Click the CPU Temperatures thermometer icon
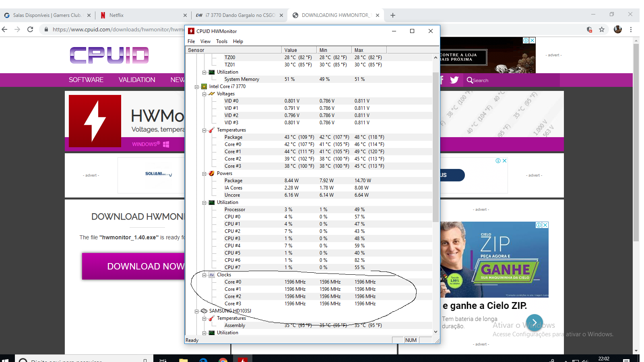 click(x=212, y=130)
